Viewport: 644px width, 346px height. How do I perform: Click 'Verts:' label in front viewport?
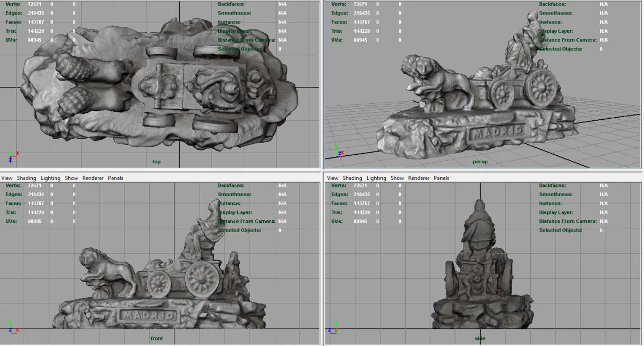point(13,185)
